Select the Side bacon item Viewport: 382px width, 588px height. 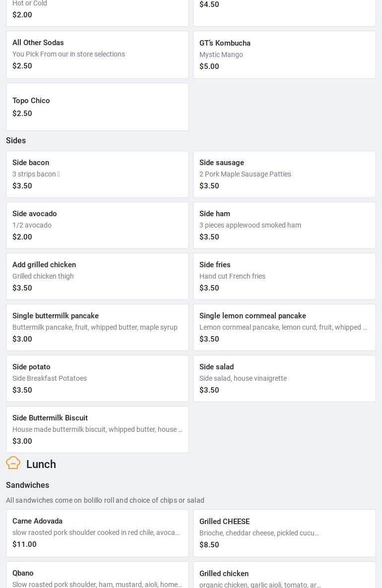(97, 174)
